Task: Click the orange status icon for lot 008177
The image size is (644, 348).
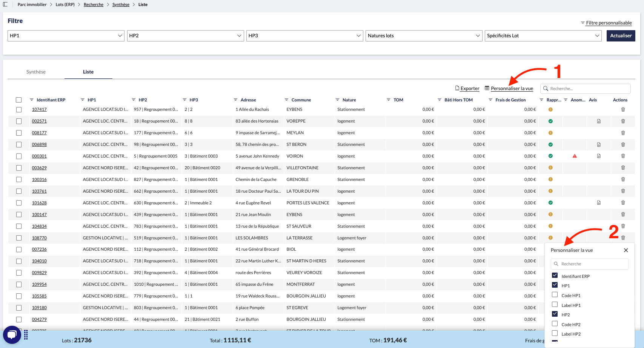Action: 550,133
